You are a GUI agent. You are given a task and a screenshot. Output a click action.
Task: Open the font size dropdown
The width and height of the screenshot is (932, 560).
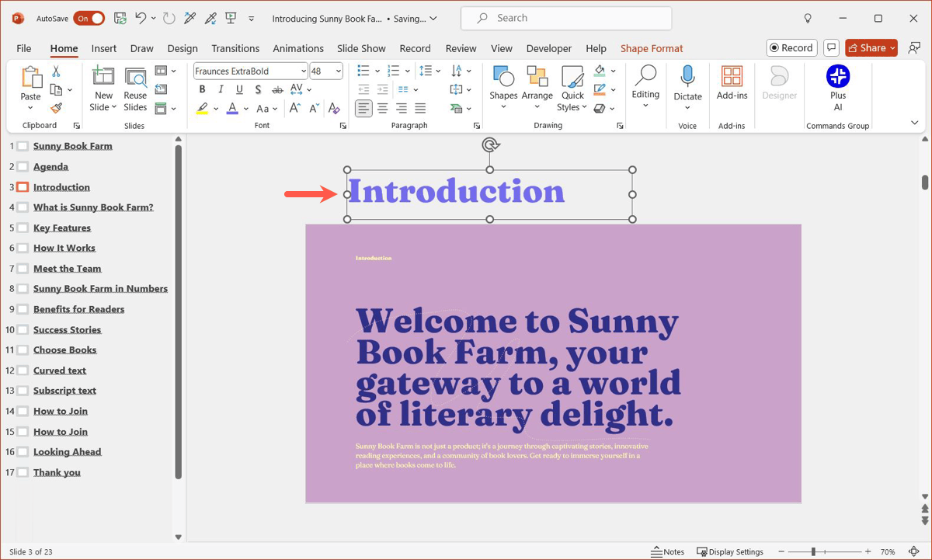coord(338,71)
